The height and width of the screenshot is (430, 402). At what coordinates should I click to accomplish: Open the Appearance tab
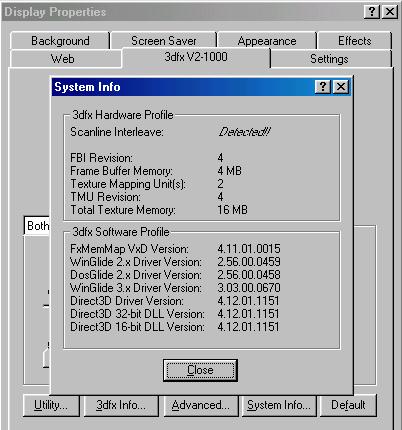click(x=267, y=41)
